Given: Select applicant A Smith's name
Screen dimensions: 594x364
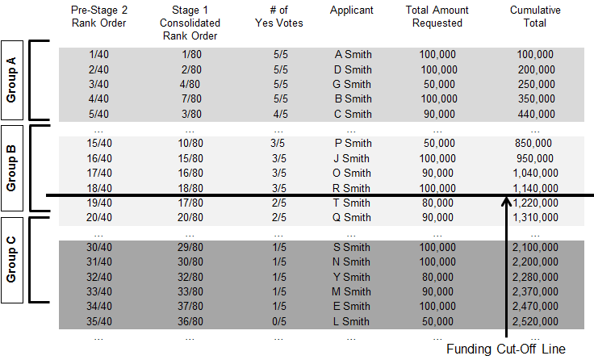Looking at the screenshot, I should click(x=353, y=54).
